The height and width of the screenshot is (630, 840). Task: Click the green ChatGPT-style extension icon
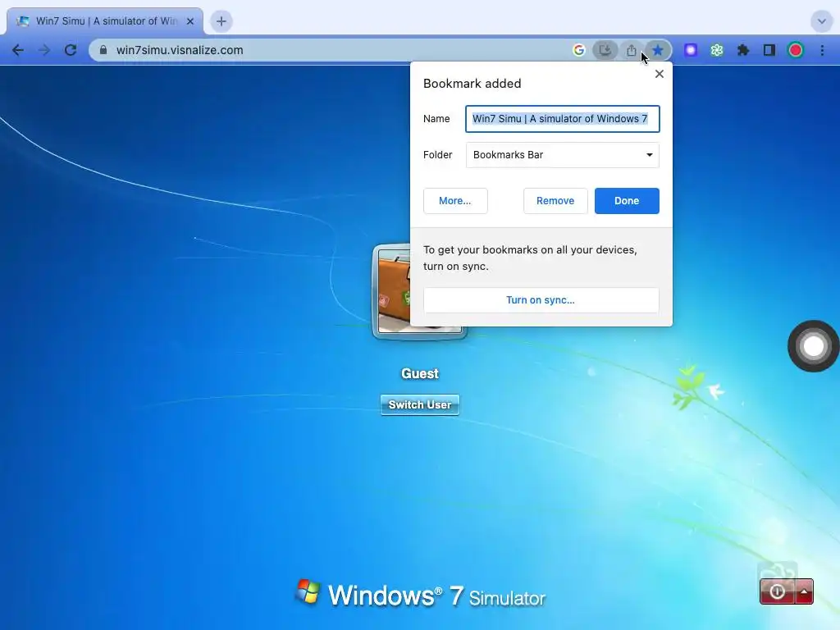tap(717, 50)
